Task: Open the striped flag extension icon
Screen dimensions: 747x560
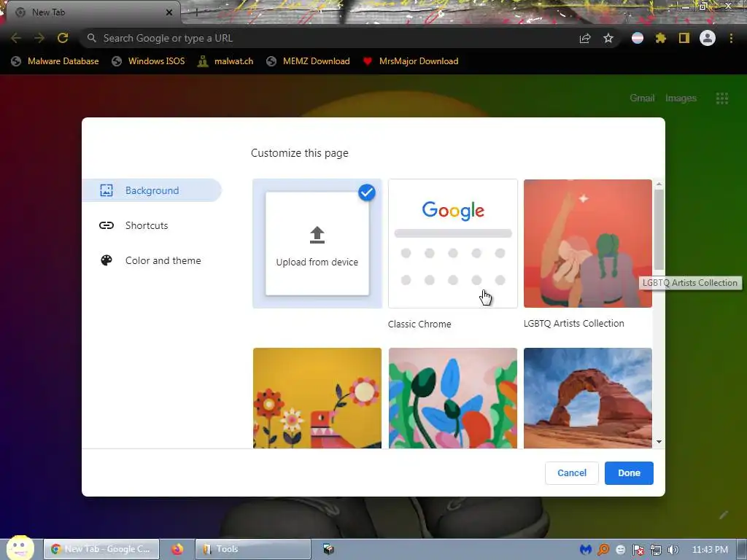Action: tap(638, 38)
